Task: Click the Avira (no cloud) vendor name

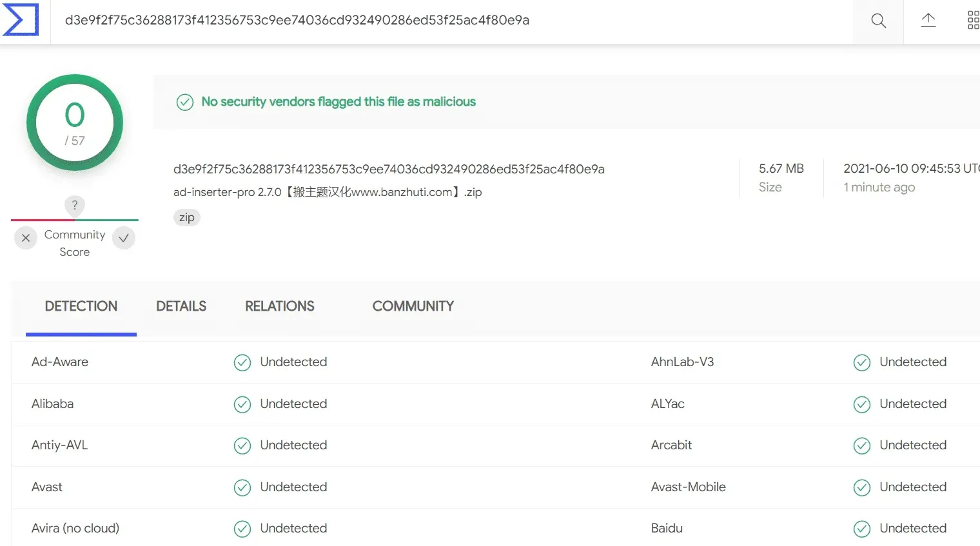Action: (x=75, y=528)
